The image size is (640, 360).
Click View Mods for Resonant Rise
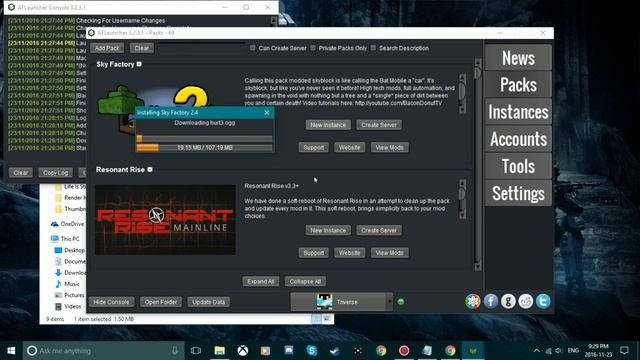[389, 253]
